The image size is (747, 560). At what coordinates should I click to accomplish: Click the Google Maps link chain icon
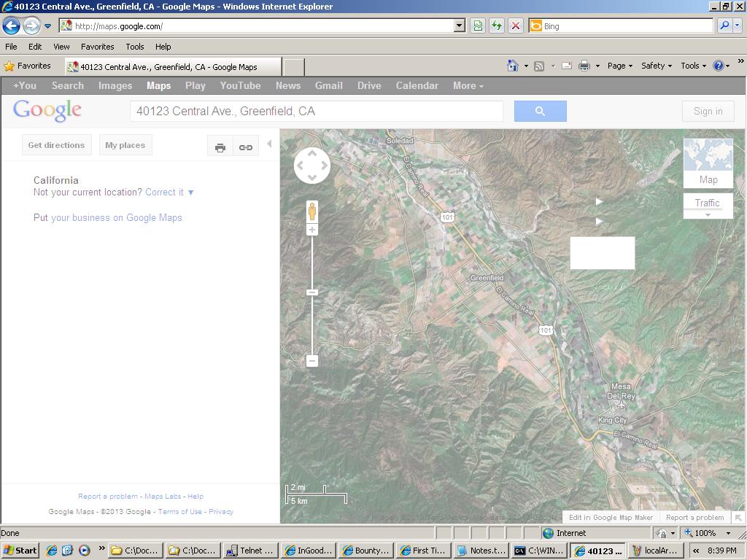tap(246, 147)
